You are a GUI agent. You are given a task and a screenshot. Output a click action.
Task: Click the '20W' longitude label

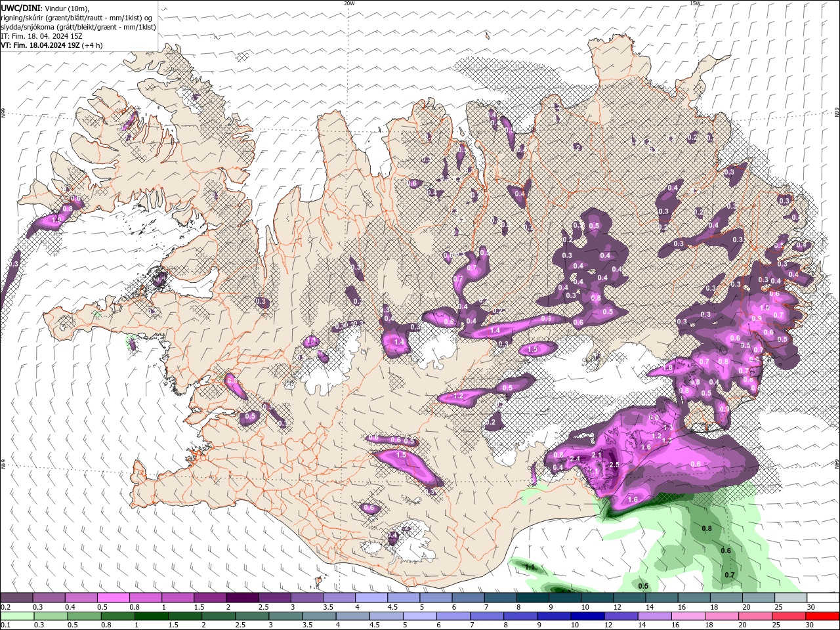click(x=350, y=3)
